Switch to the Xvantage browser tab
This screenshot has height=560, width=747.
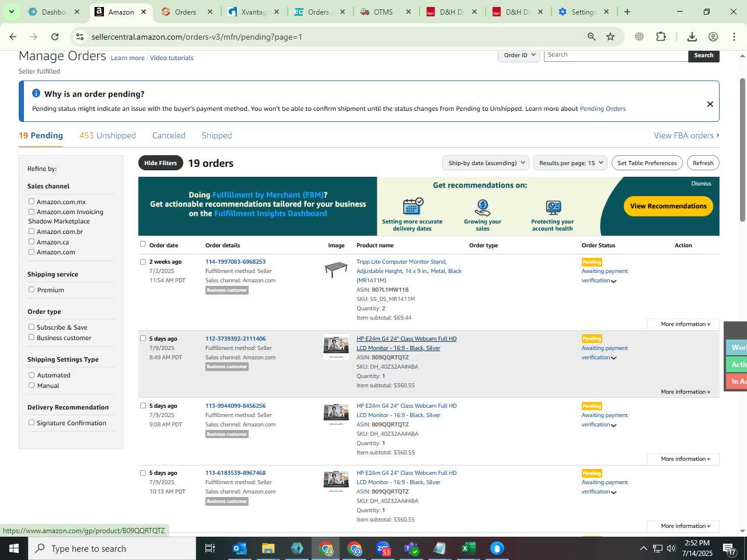[252, 12]
